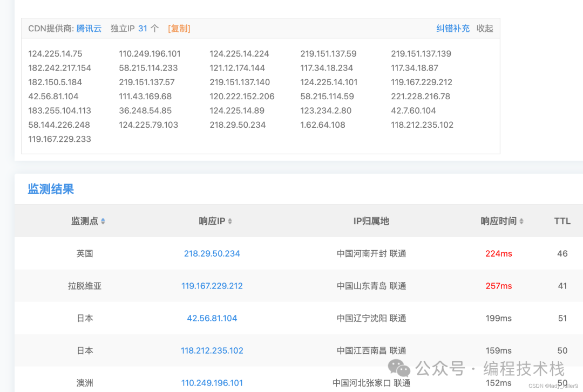Select response IP 118.212.235.102 link

(212, 350)
